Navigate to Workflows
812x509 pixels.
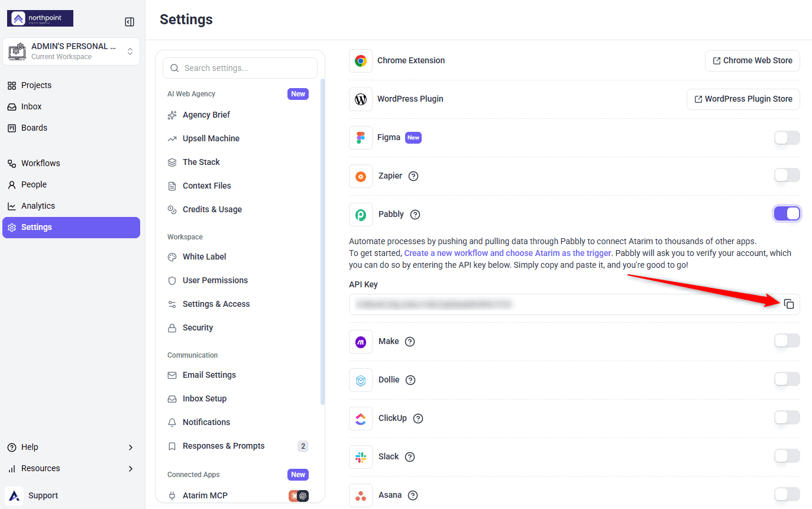point(71,163)
